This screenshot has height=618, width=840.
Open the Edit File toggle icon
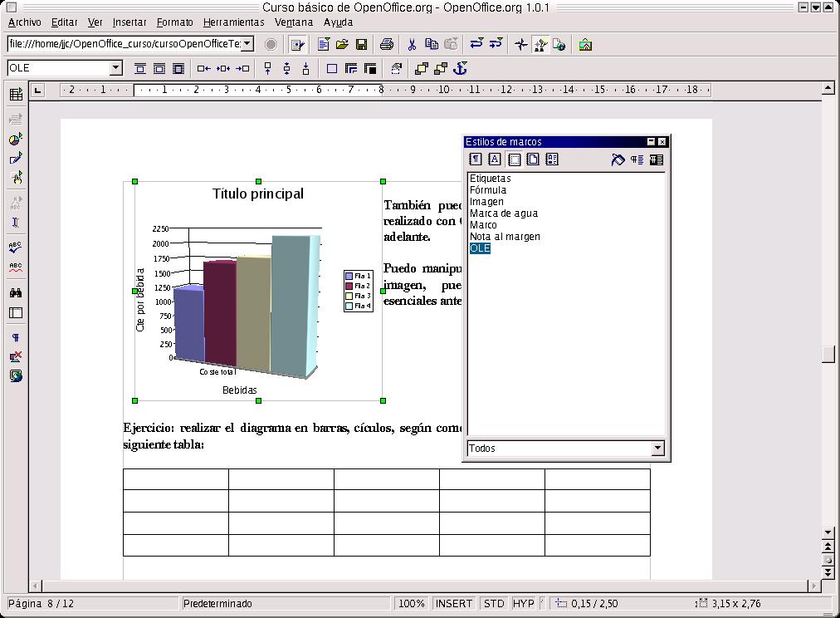(297, 45)
